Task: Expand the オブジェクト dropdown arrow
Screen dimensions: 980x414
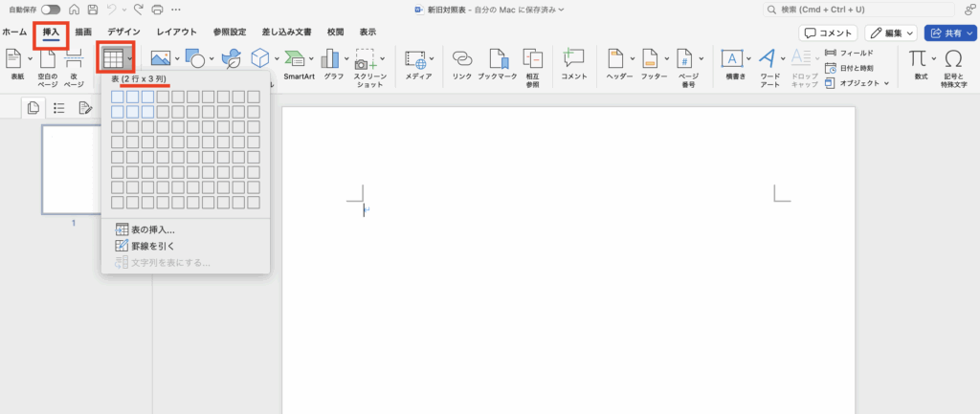Action: click(887, 83)
